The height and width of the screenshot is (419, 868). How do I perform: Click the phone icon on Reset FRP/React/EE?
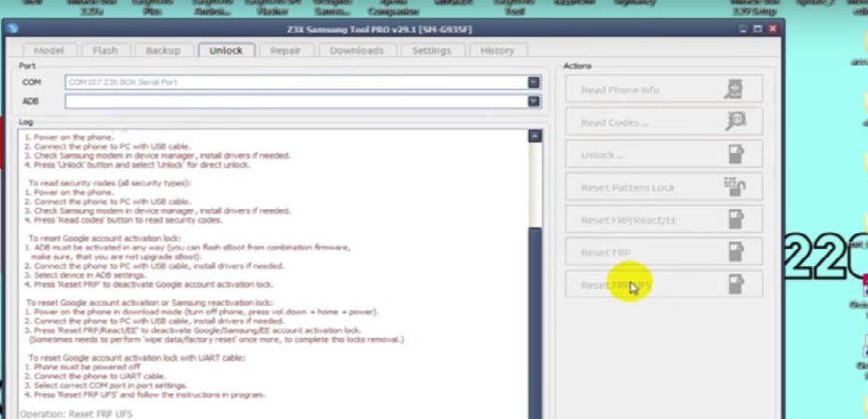[735, 219]
